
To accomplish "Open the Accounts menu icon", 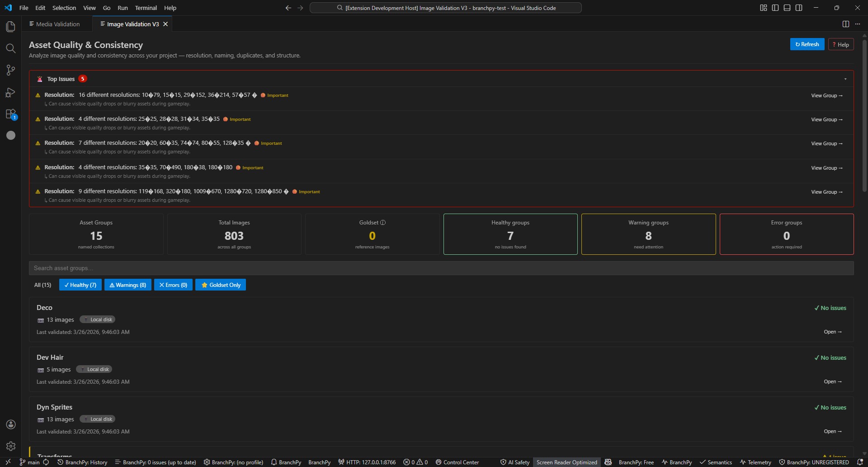I will [x=11, y=424].
